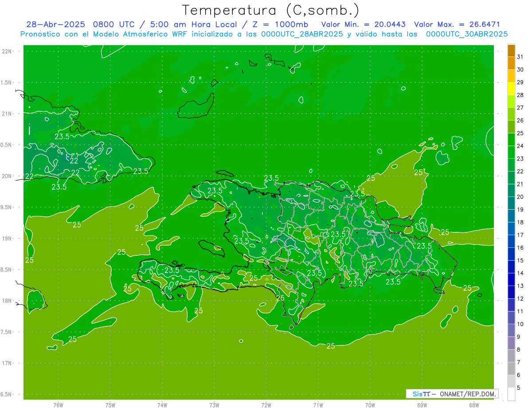Select the valid-until time 0000UTC_30ABR2025
The image size is (532, 411).
pos(467,34)
